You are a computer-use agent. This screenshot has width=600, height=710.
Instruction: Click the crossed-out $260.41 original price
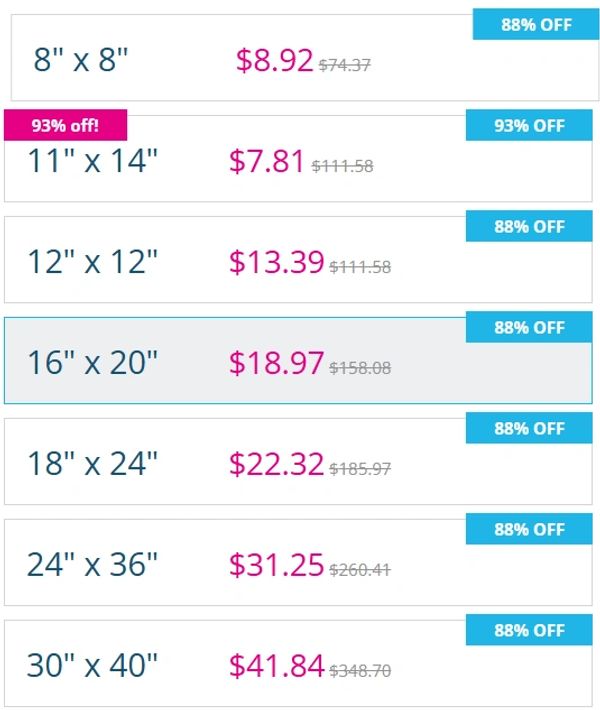[x=360, y=570]
